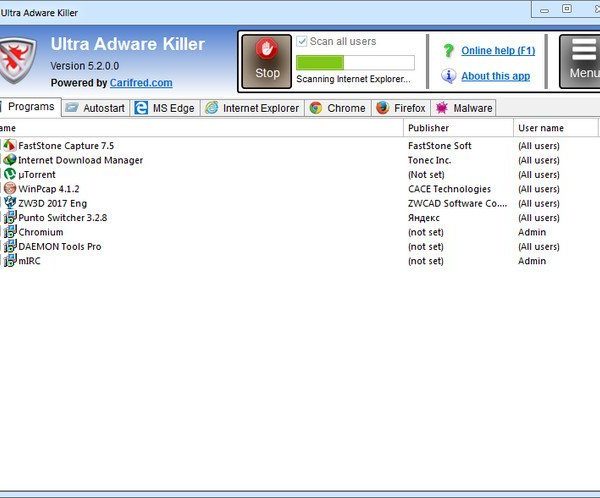The width and height of the screenshot is (600, 498).
Task: Stop the running scan
Action: (x=267, y=62)
